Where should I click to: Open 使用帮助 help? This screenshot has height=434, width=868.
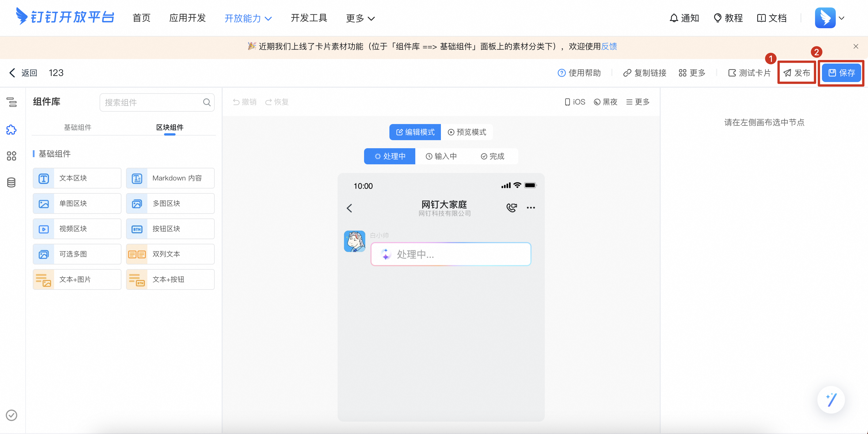(x=579, y=73)
